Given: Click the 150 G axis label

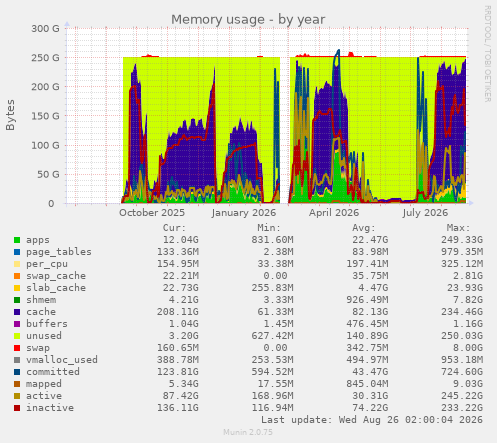Looking at the screenshot, I should point(45,116).
